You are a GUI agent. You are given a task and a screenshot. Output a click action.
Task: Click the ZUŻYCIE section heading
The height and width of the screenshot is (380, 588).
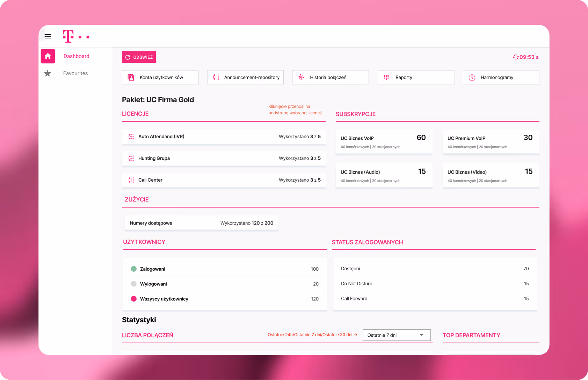(x=137, y=199)
